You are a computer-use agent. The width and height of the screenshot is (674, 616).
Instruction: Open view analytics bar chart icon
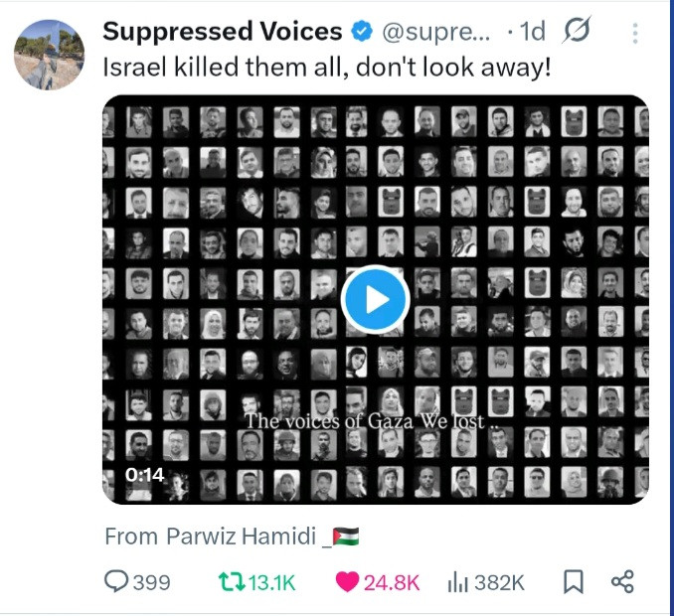pos(458,582)
